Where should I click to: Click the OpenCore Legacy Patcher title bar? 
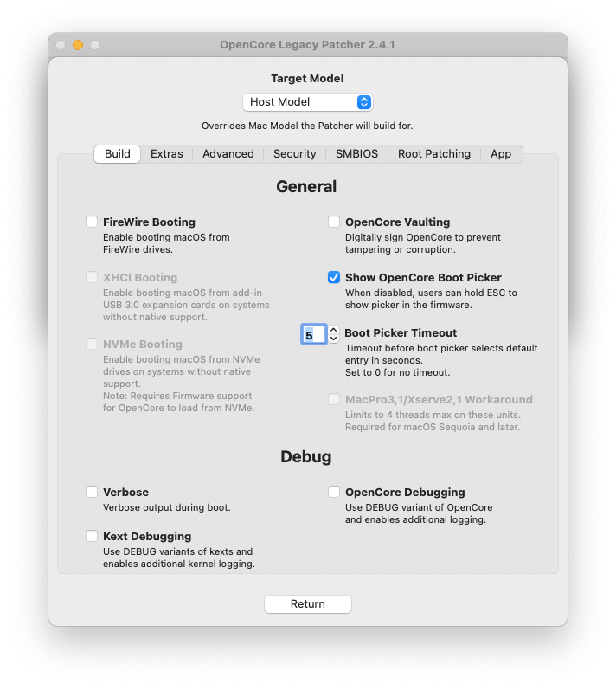point(307,45)
